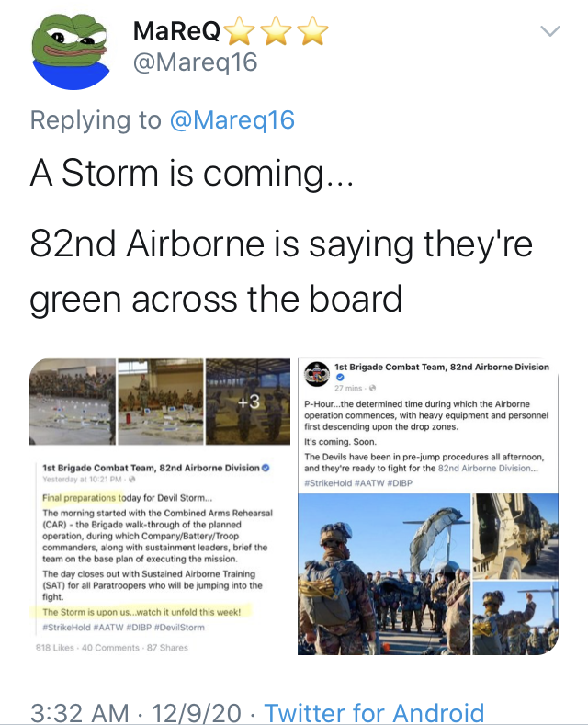Open the +3 more photos thumbnail
Screen dimensions: 588x725
[248, 402]
